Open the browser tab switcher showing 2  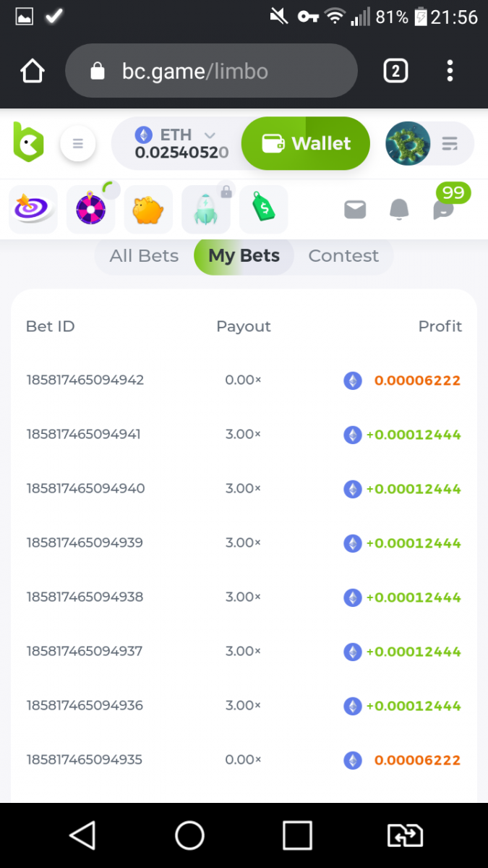(395, 71)
